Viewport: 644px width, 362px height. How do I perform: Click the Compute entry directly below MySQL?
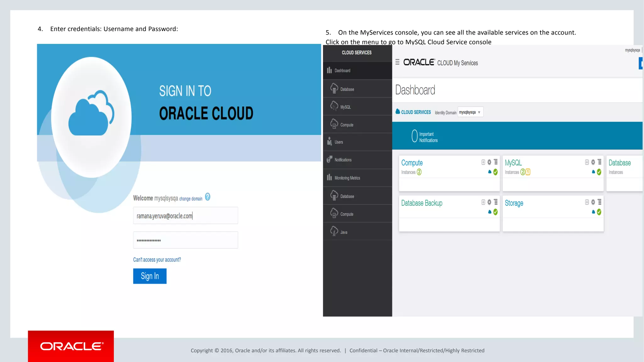point(358,124)
